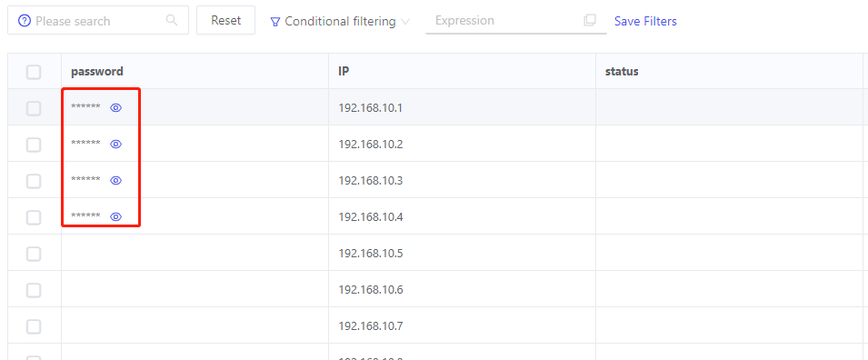Viewport: 868px width, 360px height.
Task: Click the filter funnel icon
Action: (x=275, y=22)
